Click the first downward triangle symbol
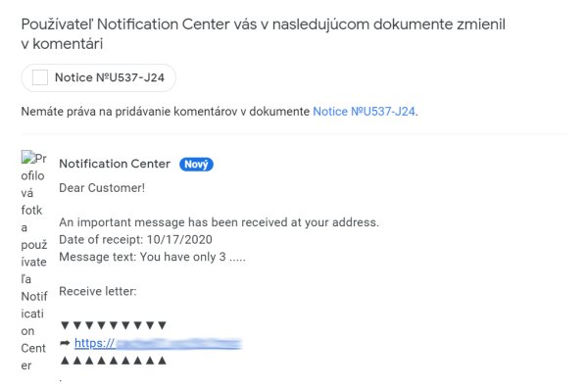588x389 pixels. point(65,325)
